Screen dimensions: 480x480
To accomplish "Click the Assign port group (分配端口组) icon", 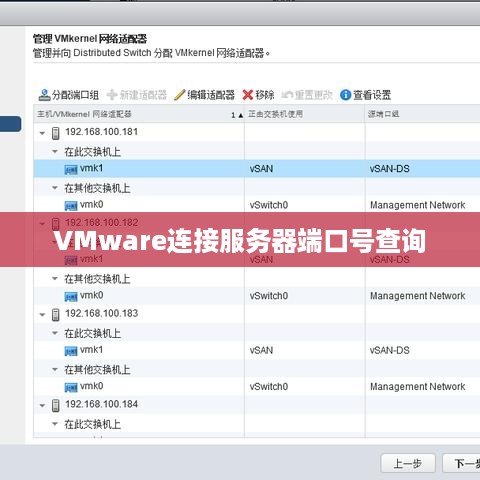I will [x=44, y=95].
